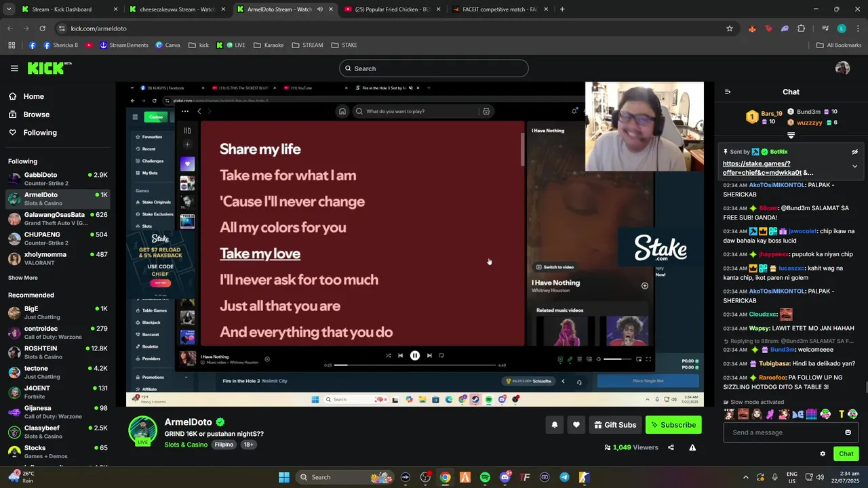Subscribe to ArmelDoto channel
The image size is (868, 488).
click(673, 425)
